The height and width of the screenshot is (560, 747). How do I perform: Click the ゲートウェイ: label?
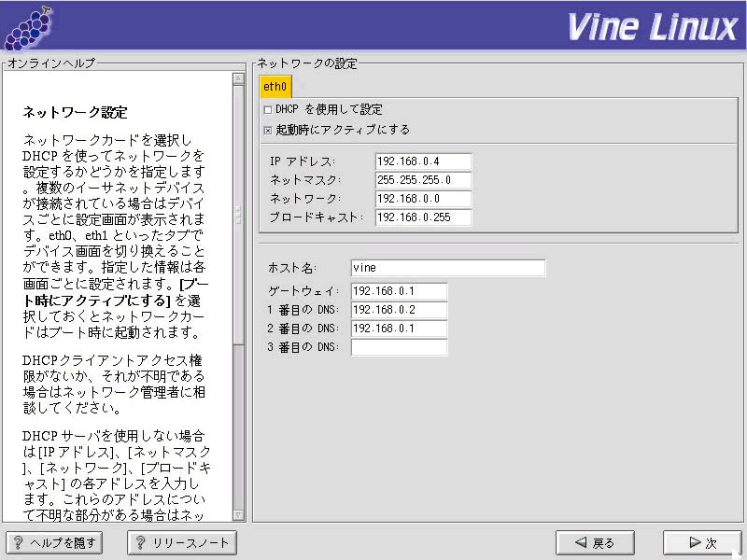click(304, 291)
